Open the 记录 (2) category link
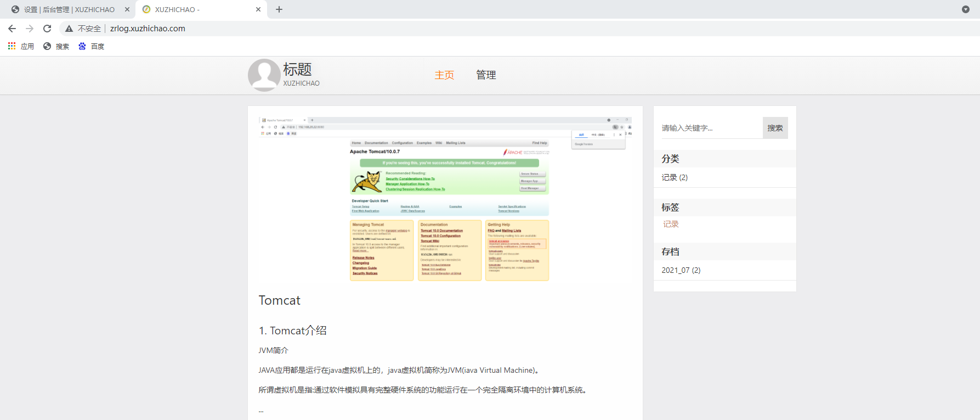The width and height of the screenshot is (980, 420). click(x=675, y=177)
